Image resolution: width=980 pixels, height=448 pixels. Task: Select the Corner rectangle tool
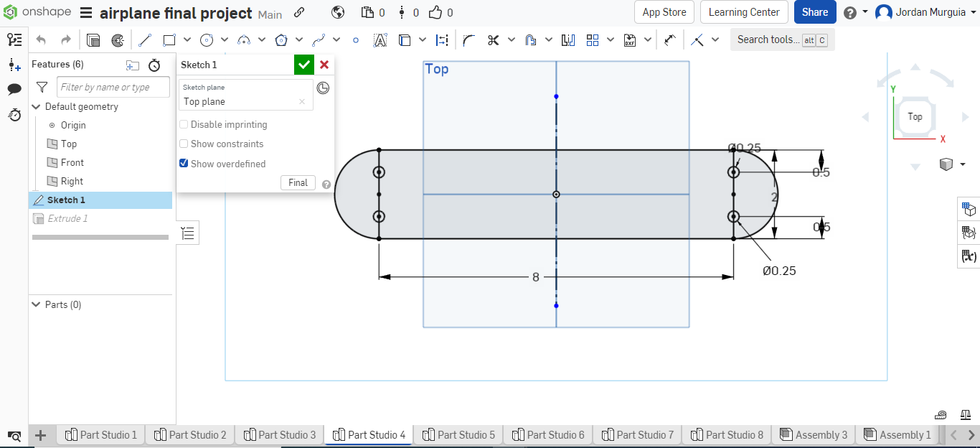click(169, 39)
